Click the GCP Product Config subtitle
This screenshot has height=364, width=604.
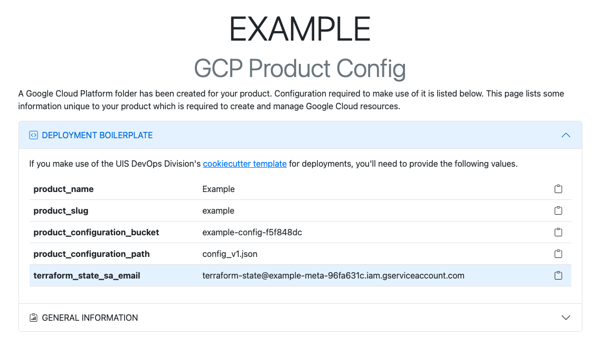[x=300, y=68]
